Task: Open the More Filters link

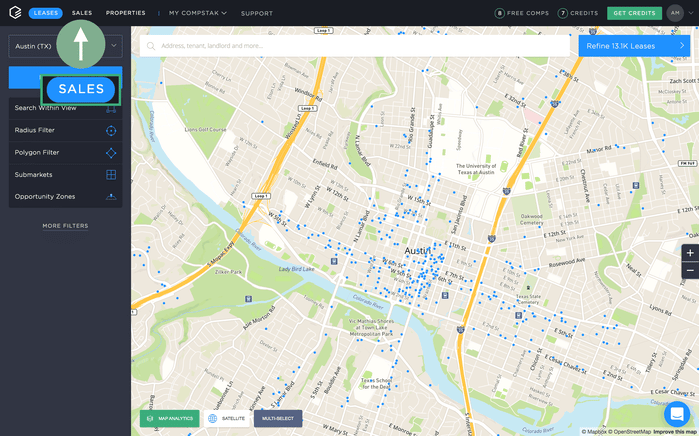Action: click(x=65, y=226)
